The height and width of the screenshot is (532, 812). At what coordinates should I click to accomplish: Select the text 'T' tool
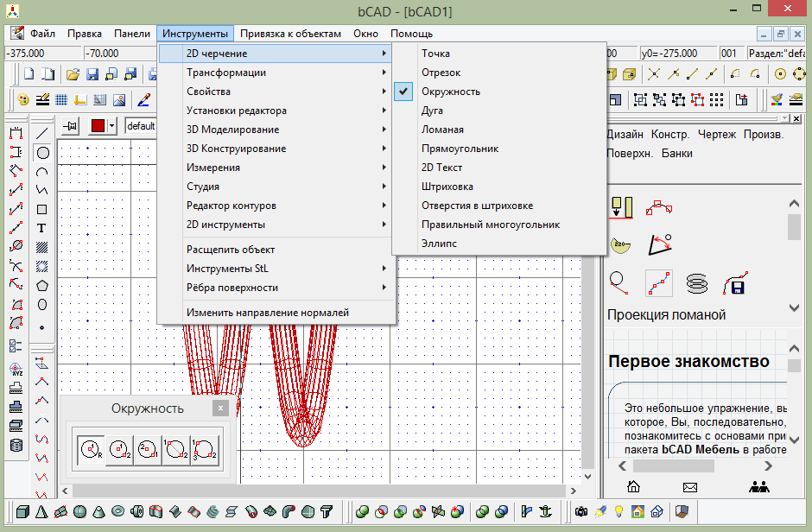(42, 228)
